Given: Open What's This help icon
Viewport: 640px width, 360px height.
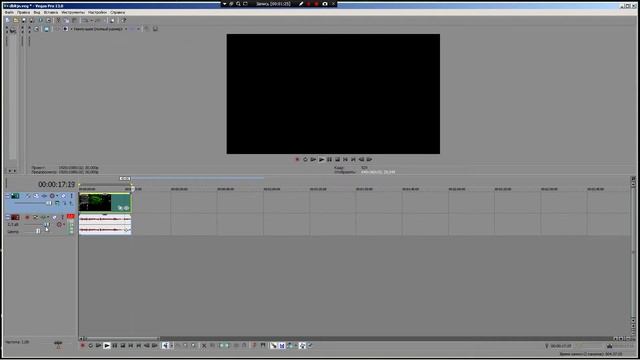Looking at the screenshot, I should (124, 20).
